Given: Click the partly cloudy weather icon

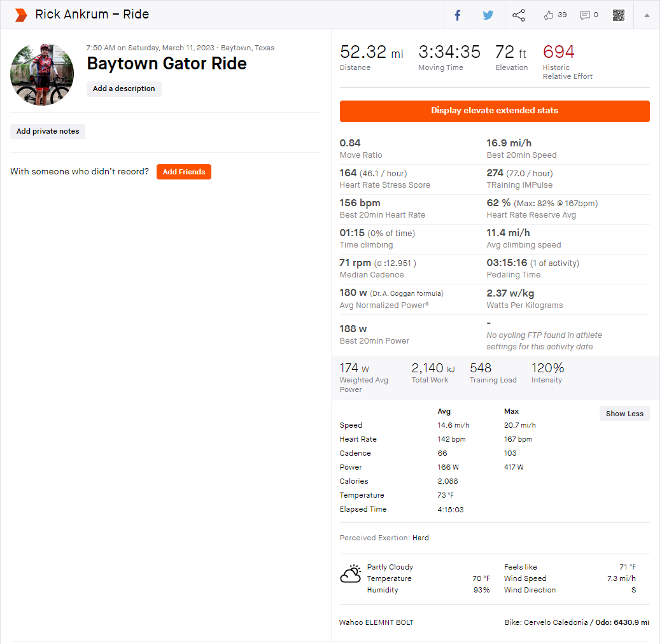Looking at the screenshot, I should tap(351, 574).
